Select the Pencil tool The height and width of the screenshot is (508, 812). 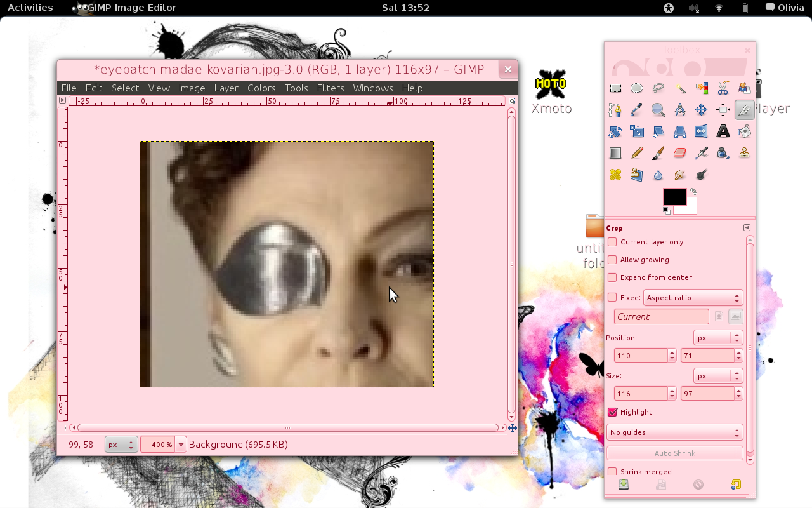pyautogui.click(x=637, y=153)
